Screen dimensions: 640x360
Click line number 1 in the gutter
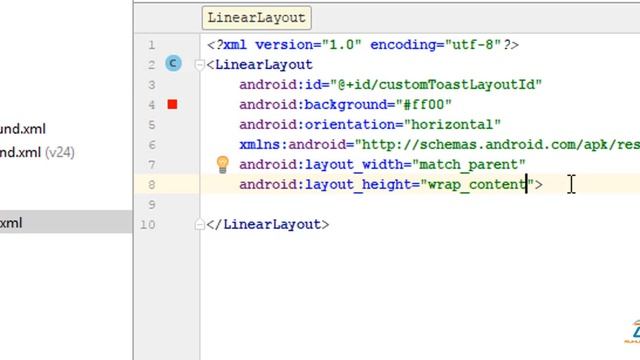[151, 44]
